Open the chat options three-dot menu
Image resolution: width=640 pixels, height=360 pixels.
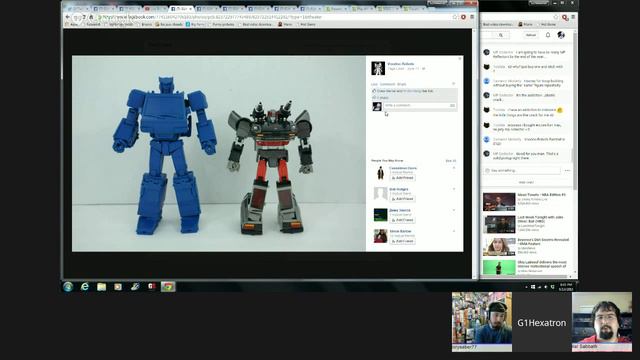point(567,171)
